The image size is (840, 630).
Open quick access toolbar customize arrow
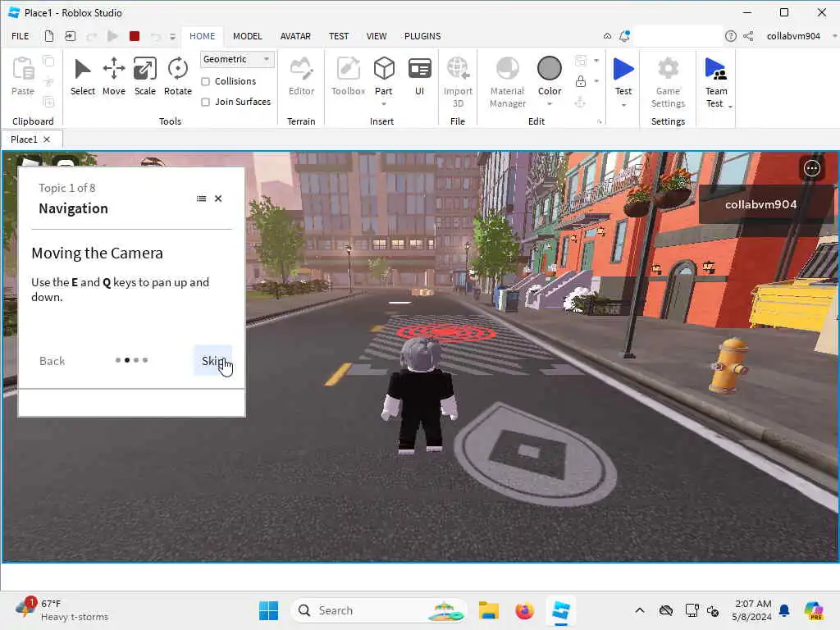pos(172,36)
